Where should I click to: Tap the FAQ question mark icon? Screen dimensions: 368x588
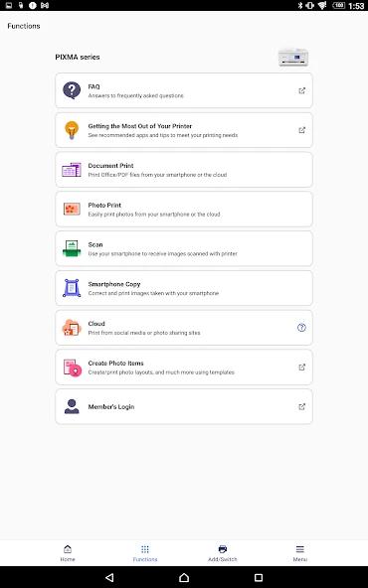click(72, 90)
